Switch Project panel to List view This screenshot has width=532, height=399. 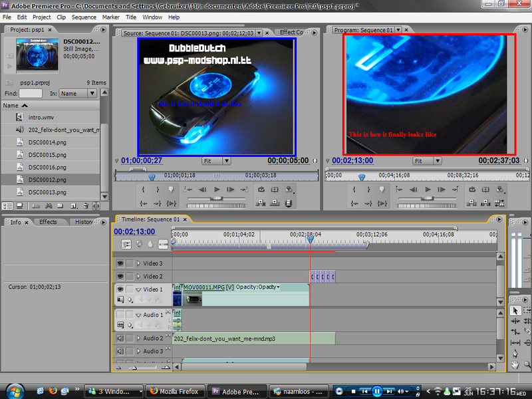[x=7, y=205]
